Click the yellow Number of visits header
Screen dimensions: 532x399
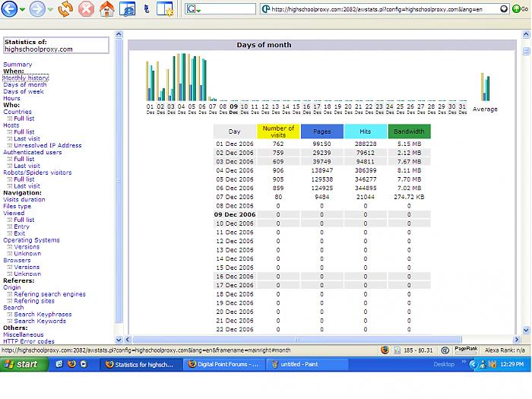pyautogui.click(x=278, y=131)
